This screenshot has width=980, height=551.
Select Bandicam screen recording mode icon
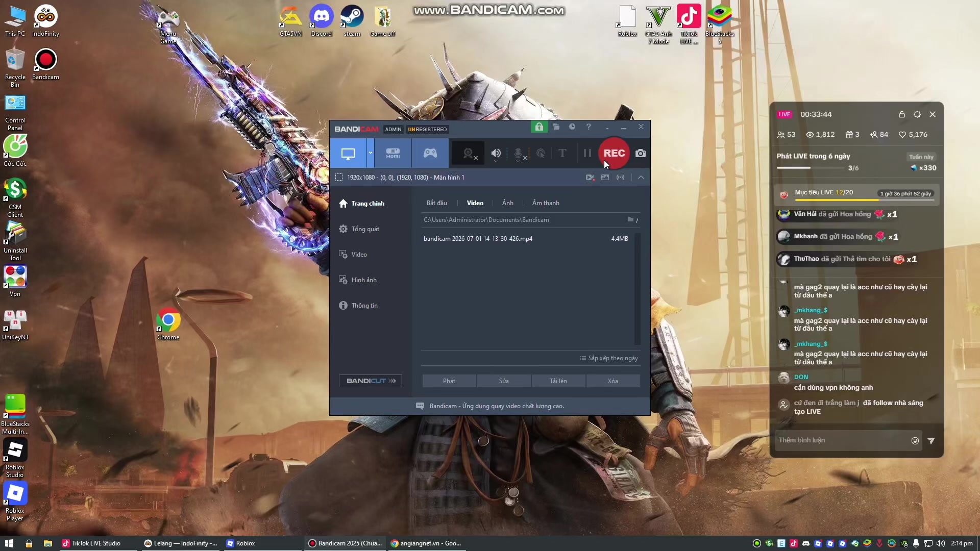point(348,153)
